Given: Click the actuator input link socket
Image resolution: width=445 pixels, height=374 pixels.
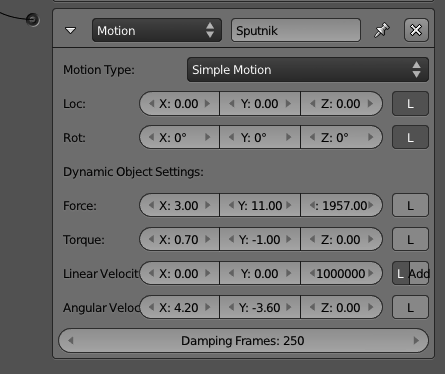Looking at the screenshot, I should (x=33, y=20).
